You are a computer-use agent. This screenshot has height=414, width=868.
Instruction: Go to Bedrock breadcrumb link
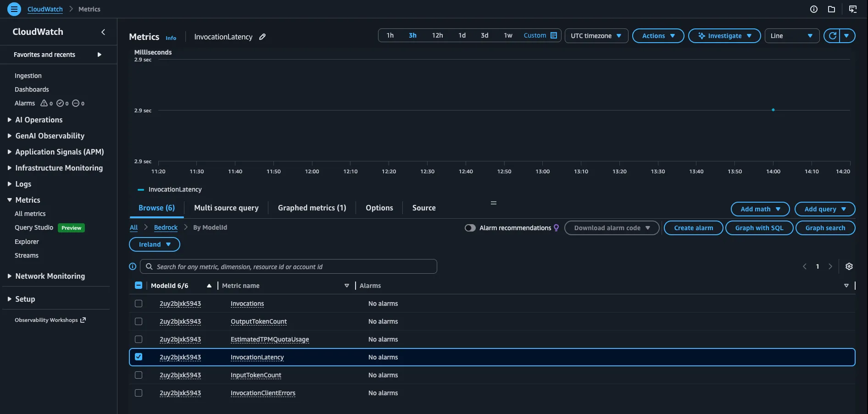166,227
